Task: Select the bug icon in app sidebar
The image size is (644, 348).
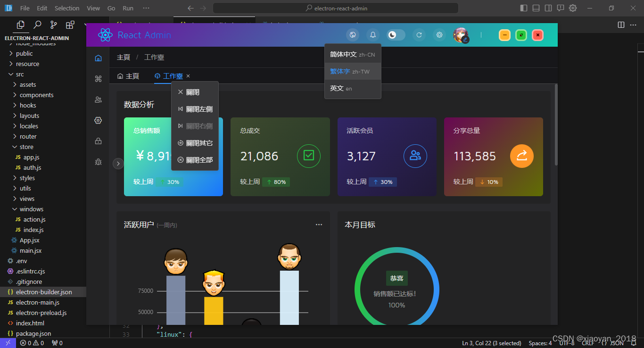Action: tap(98, 162)
